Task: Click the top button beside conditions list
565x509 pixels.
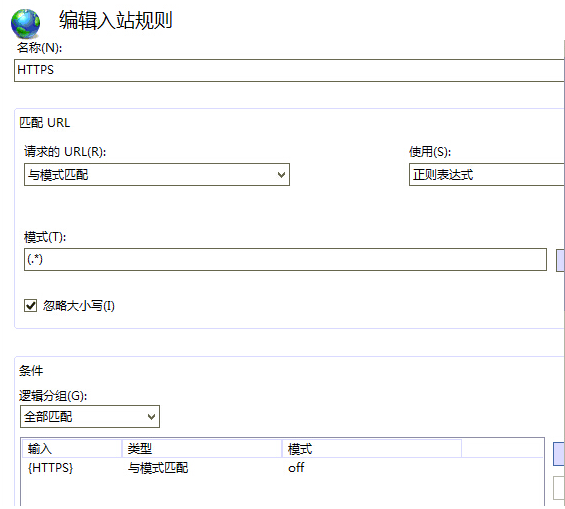Action: (x=559, y=454)
